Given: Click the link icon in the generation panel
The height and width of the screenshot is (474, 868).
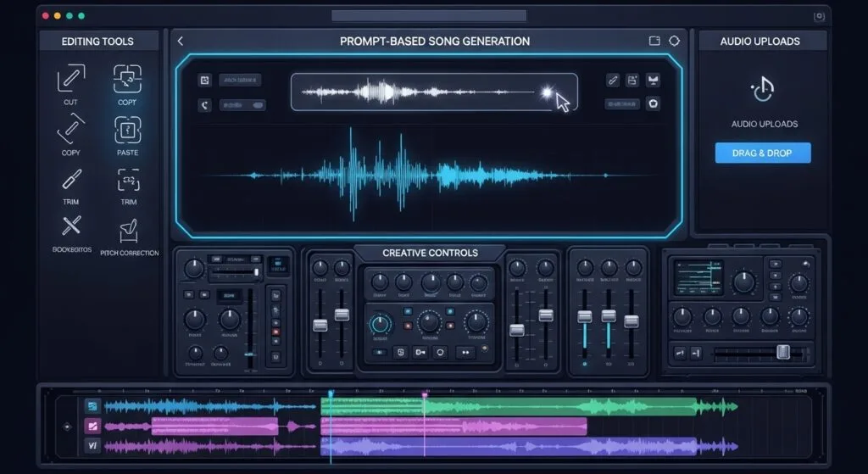Looking at the screenshot, I should pyautogui.click(x=613, y=81).
